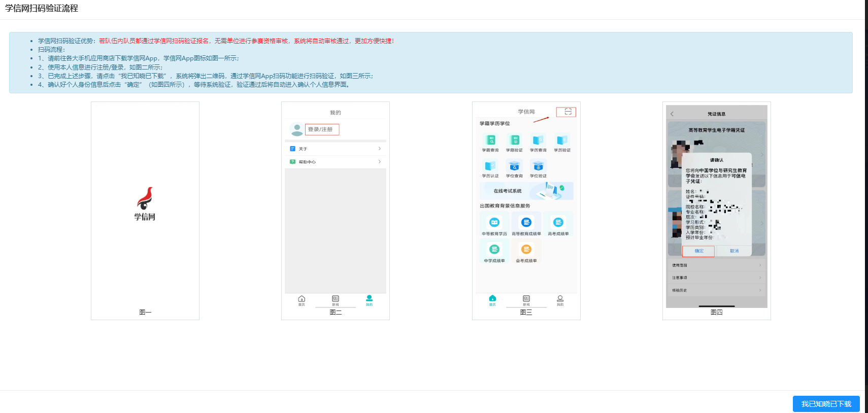The width and height of the screenshot is (868, 413).
Task: Click the 新闻 tab icon in 图三
Action: tap(526, 299)
